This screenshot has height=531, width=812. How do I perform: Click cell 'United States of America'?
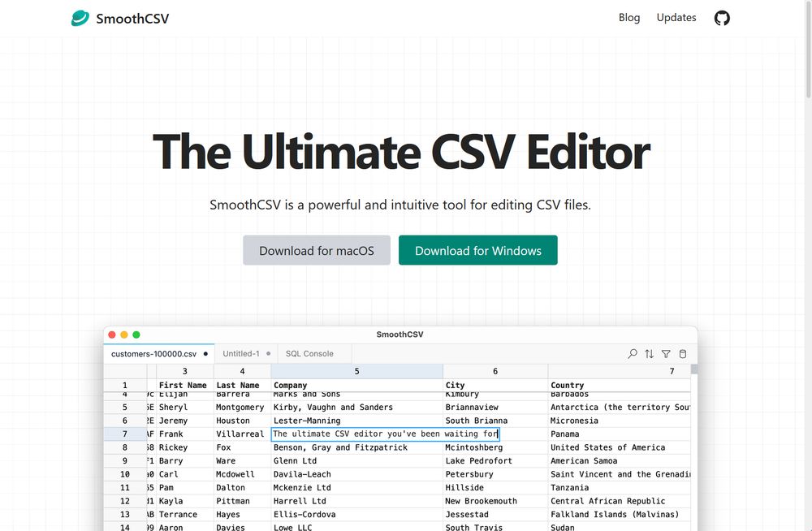(x=620, y=447)
